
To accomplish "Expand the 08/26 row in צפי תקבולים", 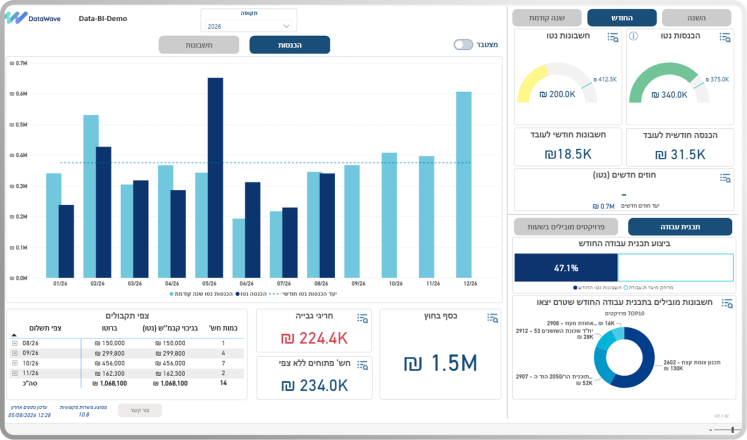I will [x=15, y=343].
